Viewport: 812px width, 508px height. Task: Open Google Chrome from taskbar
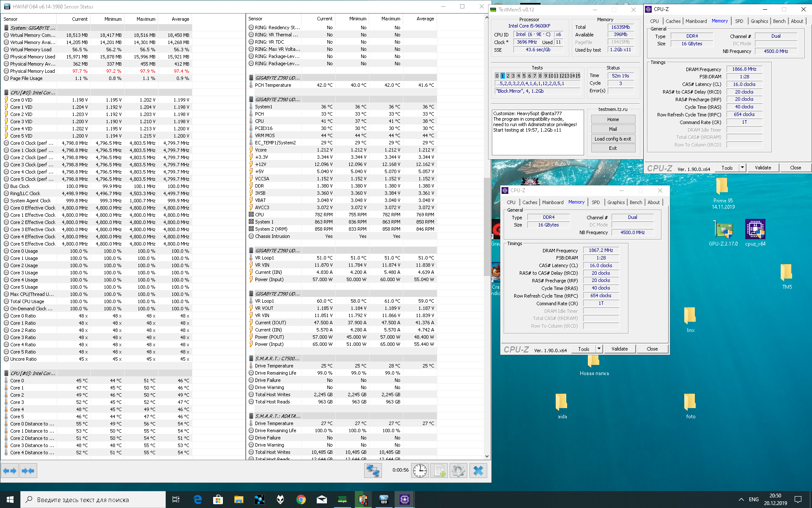click(301, 500)
